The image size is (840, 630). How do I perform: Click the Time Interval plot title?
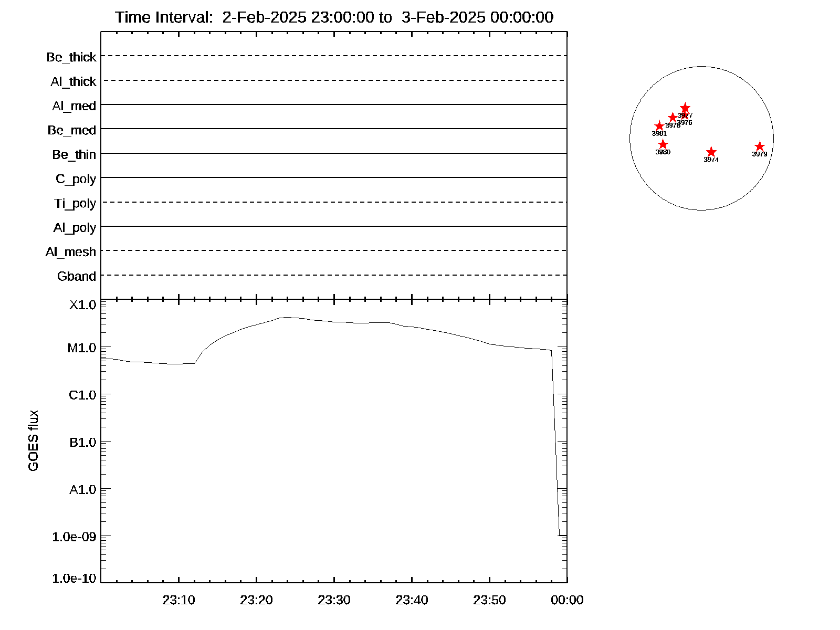334,17
